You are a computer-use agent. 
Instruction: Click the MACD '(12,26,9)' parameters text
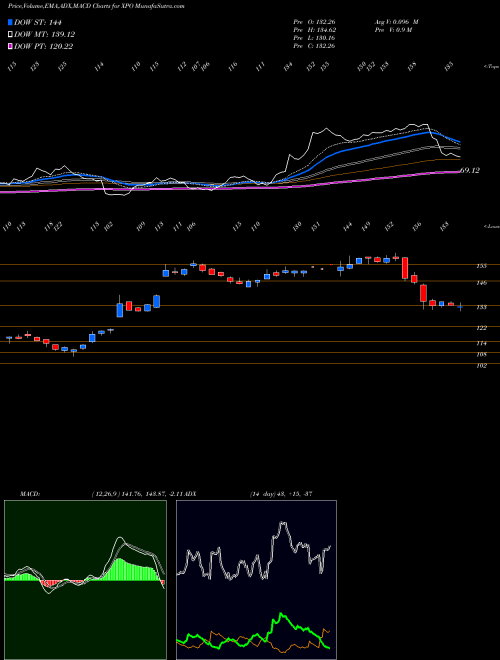tap(106, 494)
